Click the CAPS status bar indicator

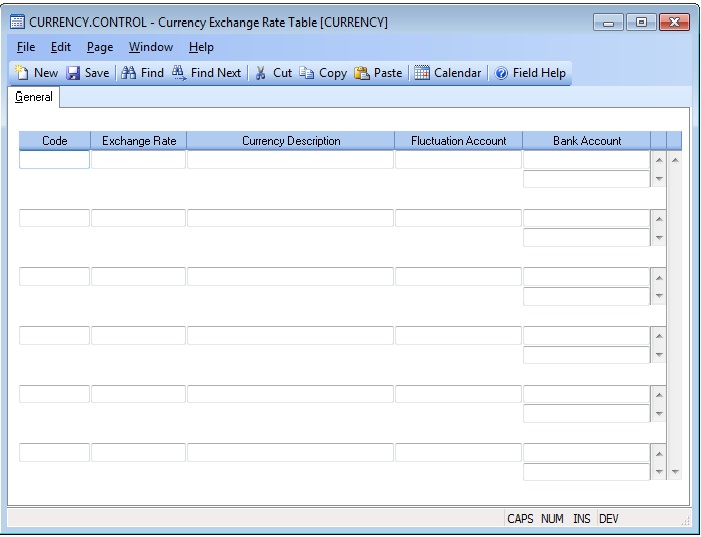520,519
